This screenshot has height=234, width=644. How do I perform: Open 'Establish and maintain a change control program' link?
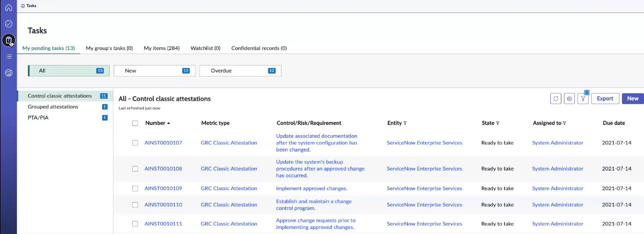coord(314,204)
